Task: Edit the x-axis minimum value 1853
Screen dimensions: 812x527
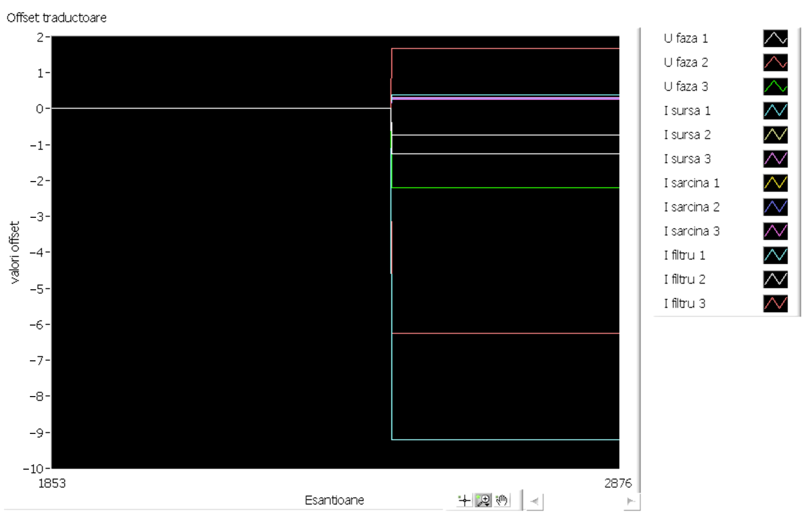Action: tap(52, 483)
